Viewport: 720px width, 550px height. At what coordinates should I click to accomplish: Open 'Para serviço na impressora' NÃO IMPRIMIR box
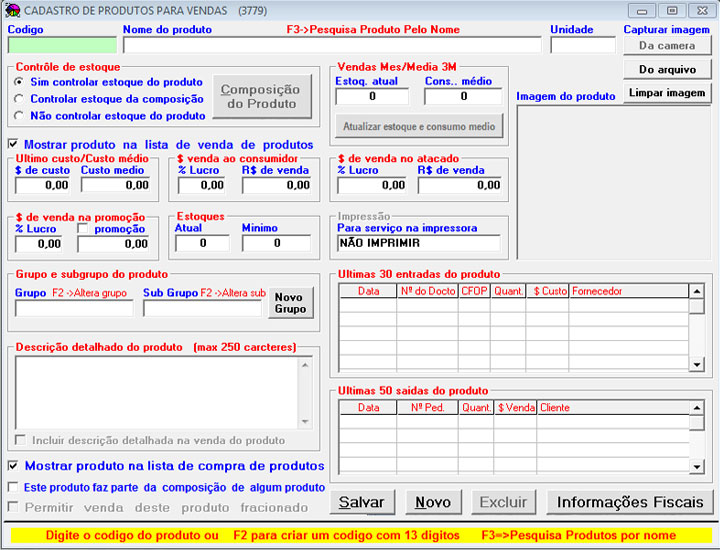pyautogui.click(x=419, y=243)
